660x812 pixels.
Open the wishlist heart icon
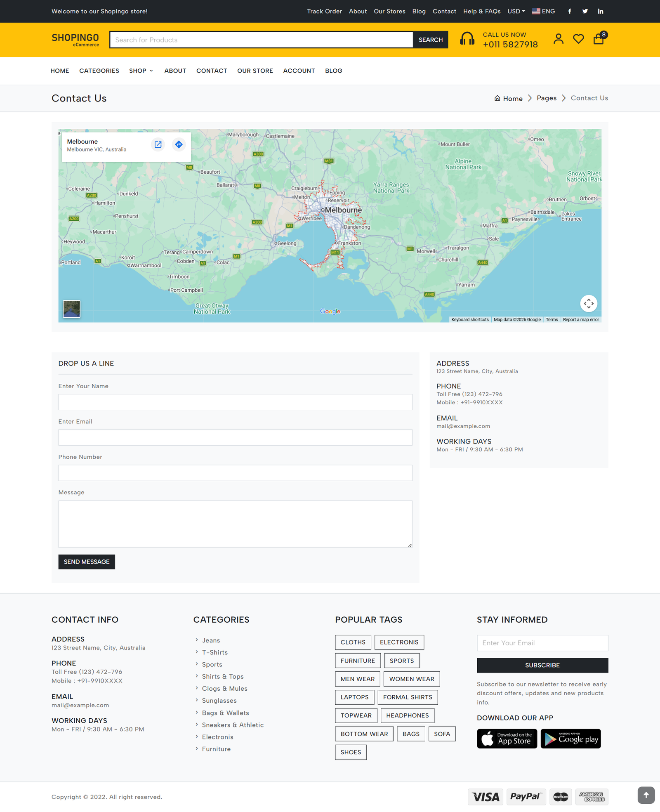[x=578, y=39]
